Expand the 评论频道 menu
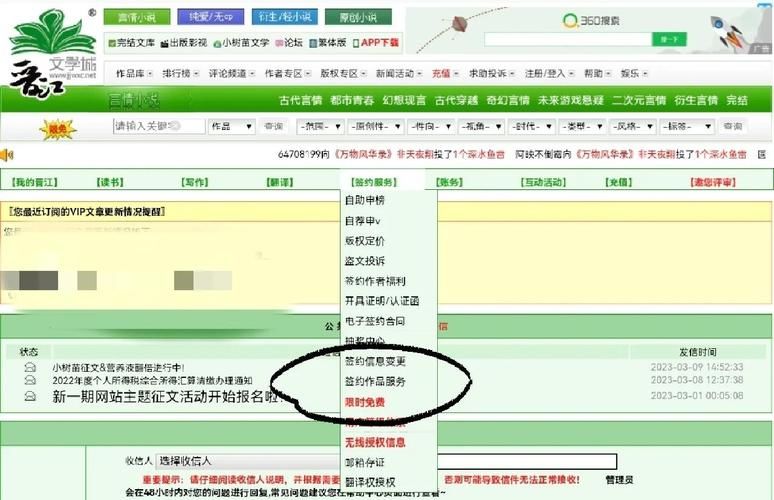This screenshot has width=774, height=500. [232, 74]
